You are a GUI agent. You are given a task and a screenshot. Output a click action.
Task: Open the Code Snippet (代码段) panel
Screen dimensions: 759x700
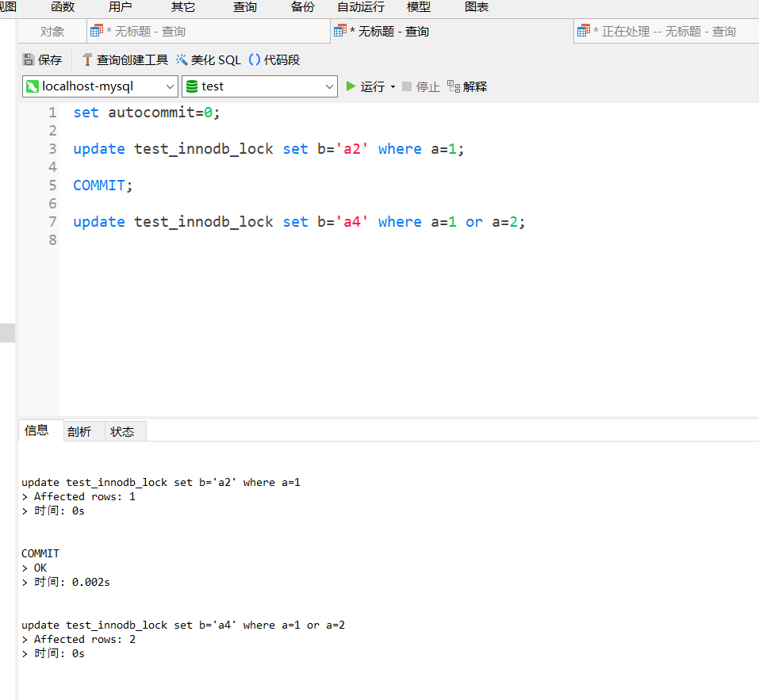(x=274, y=59)
